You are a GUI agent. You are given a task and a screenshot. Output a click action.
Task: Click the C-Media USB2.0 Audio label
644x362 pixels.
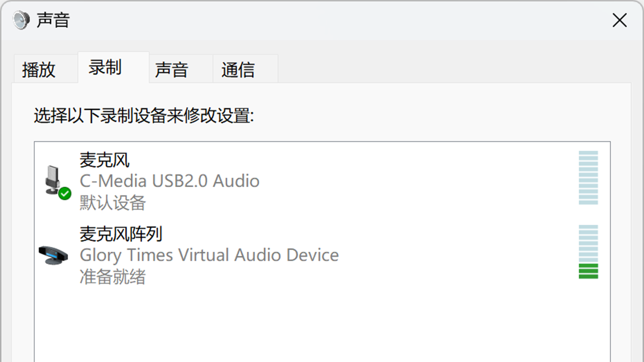point(170,181)
